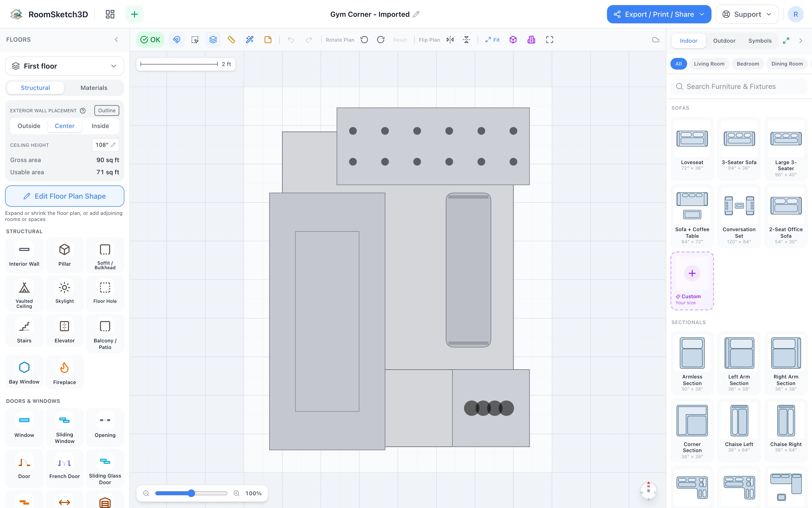Select the Pillar element
This screenshot has width=812, height=508.
[64, 255]
